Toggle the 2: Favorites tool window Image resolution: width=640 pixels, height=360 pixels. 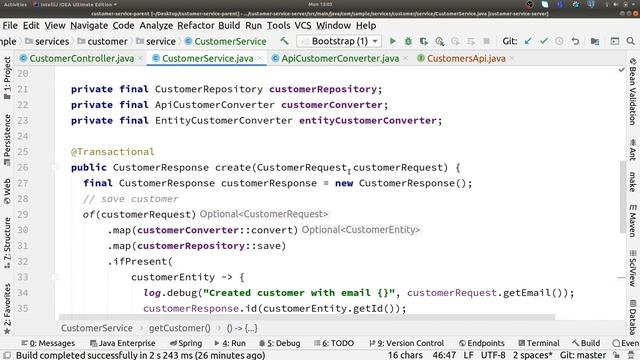pos(7,309)
